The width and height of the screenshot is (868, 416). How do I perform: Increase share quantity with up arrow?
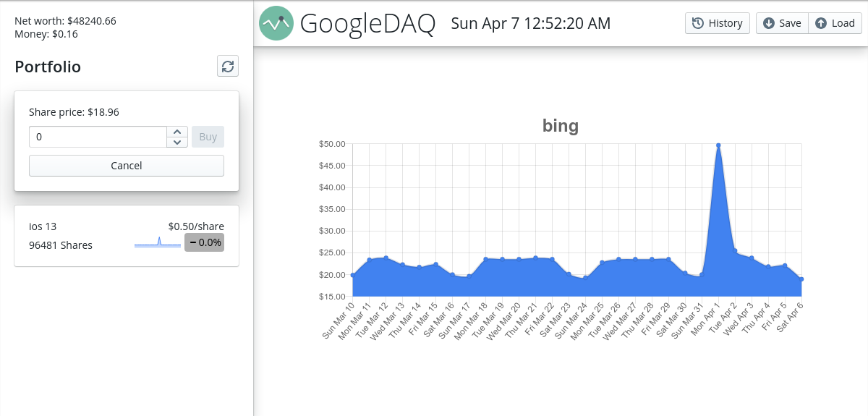click(x=177, y=132)
